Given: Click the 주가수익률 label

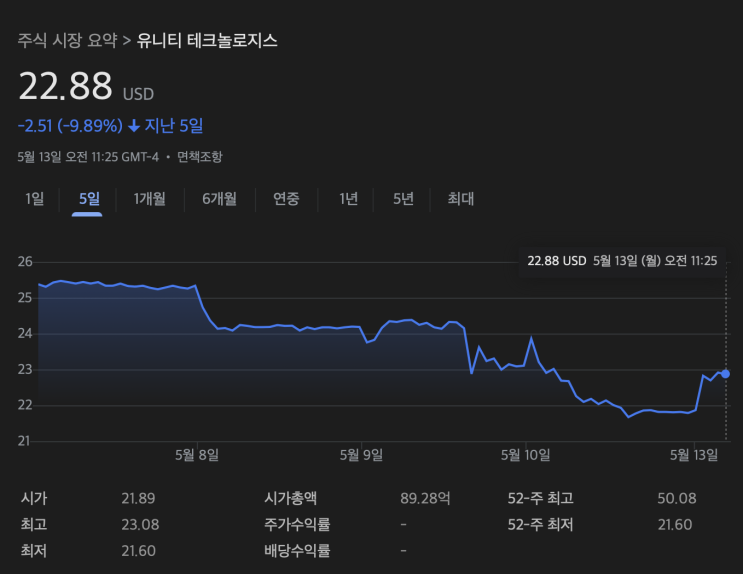Looking at the screenshot, I should (297, 525).
